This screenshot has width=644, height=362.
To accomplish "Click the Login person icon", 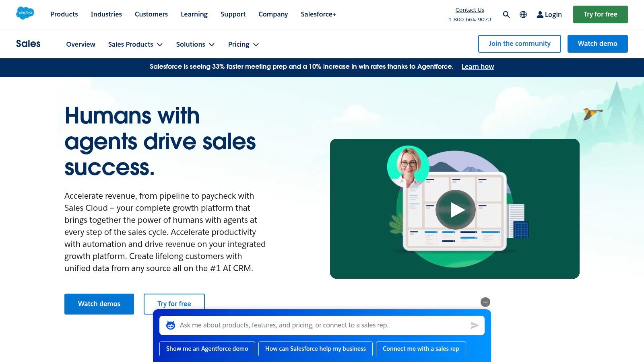I will [540, 14].
